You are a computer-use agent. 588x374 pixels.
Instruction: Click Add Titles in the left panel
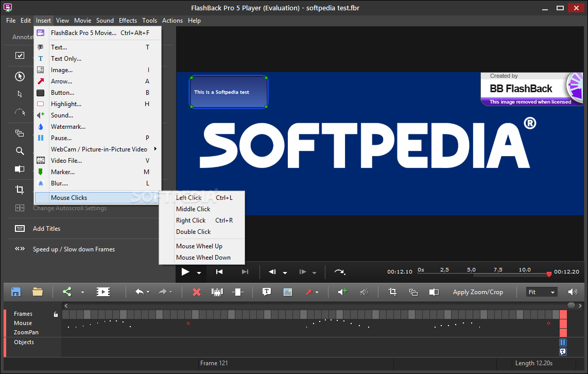(x=46, y=229)
